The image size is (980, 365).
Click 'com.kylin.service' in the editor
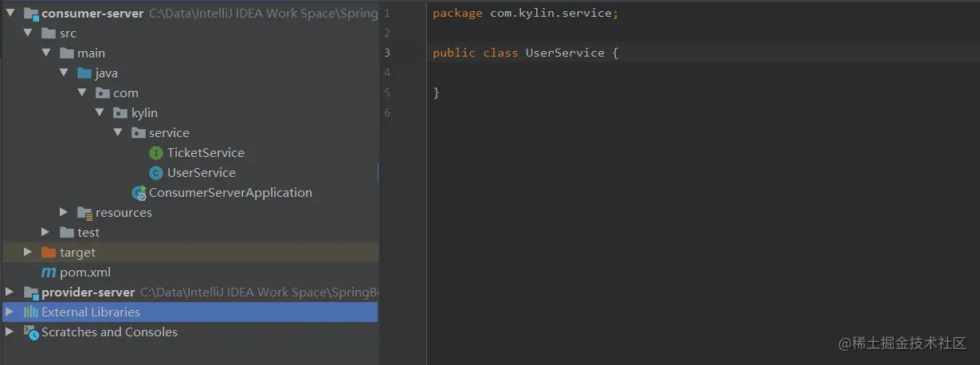click(x=551, y=14)
